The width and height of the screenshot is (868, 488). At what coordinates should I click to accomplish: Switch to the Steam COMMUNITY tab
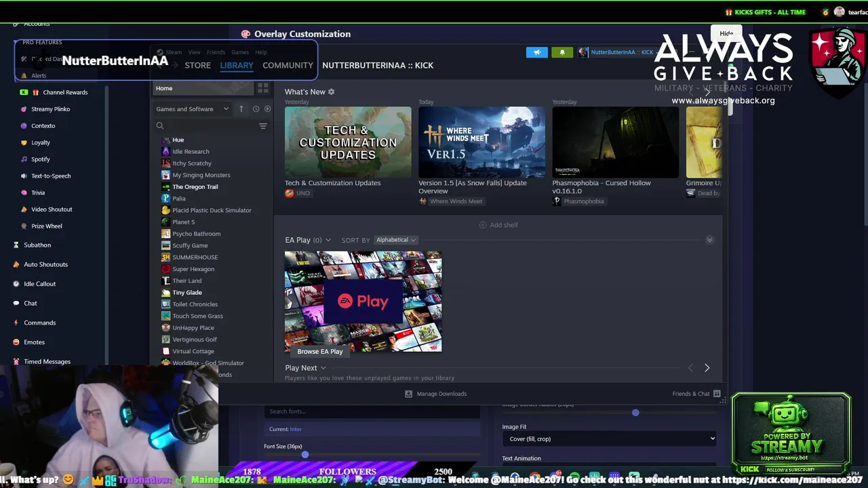coord(288,65)
